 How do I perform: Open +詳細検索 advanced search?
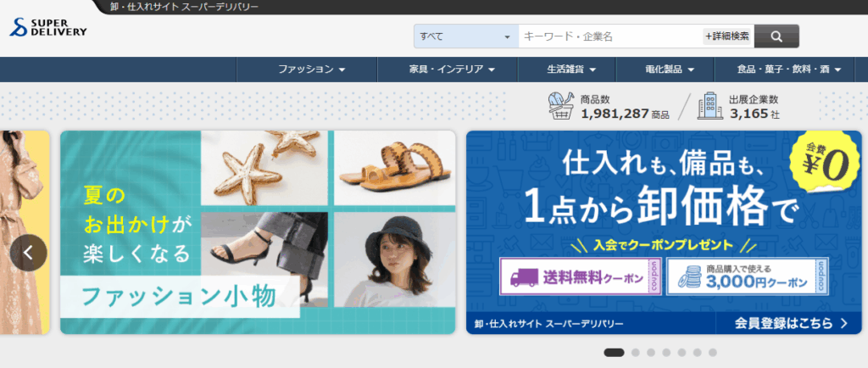726,36
